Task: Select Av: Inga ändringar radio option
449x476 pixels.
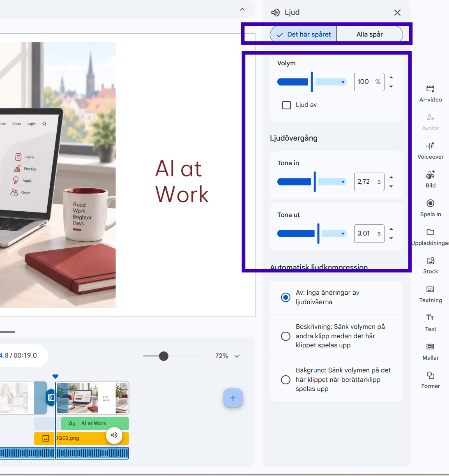Action: click(x=286, y=297)
